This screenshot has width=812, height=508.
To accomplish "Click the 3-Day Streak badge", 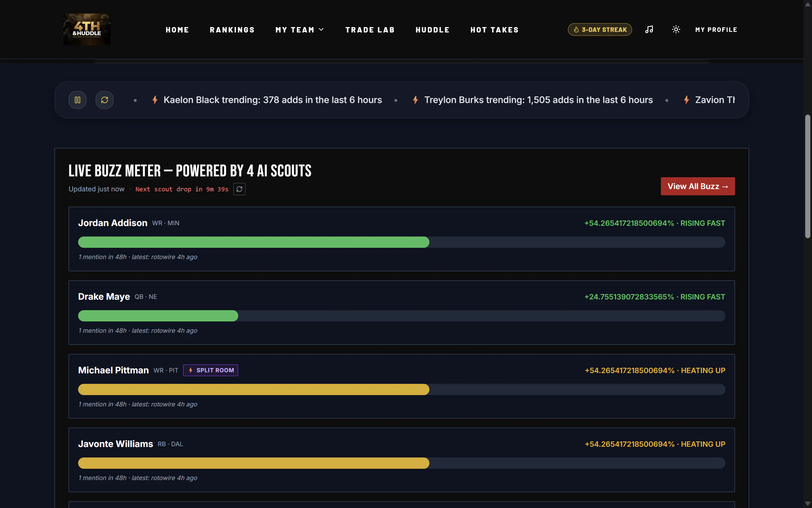I will 600,30.
